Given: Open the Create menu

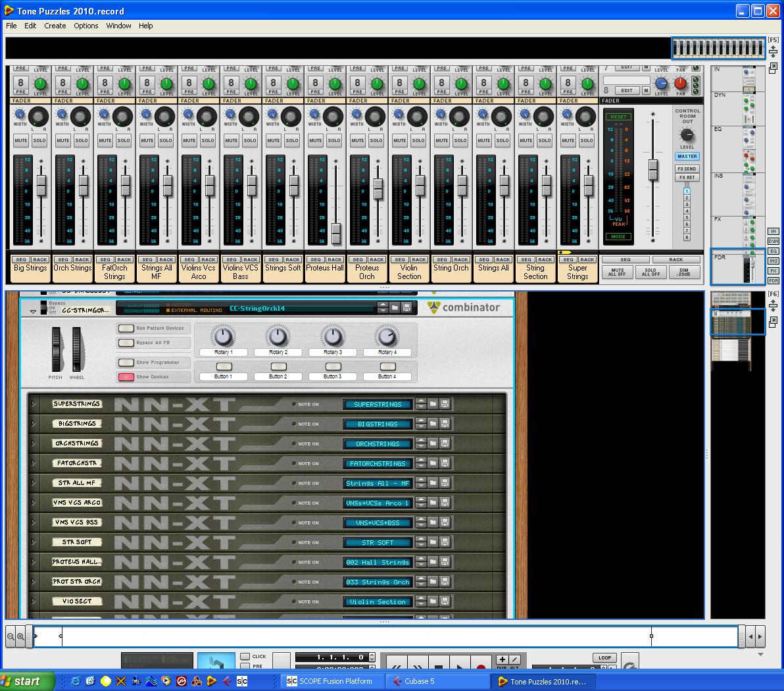Looking at the screenshot, I should click(x=55, y=26).
